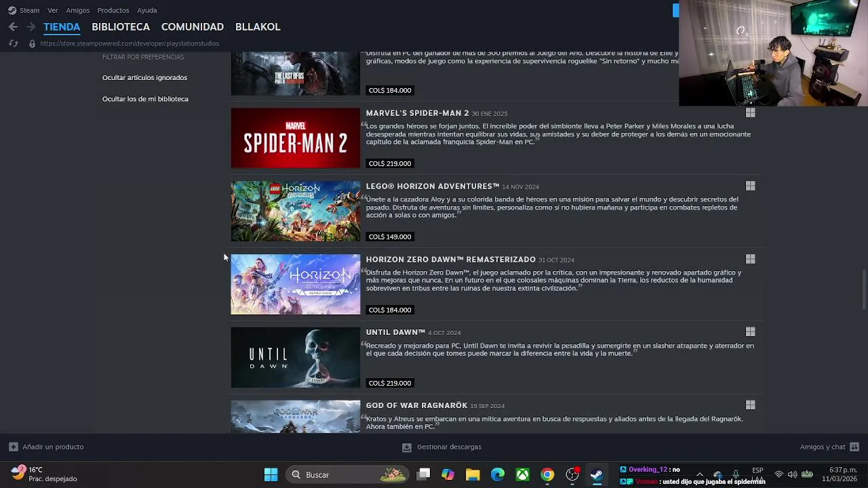Open the Productos menu
868x488 pixels.
(x=113, y=10)
